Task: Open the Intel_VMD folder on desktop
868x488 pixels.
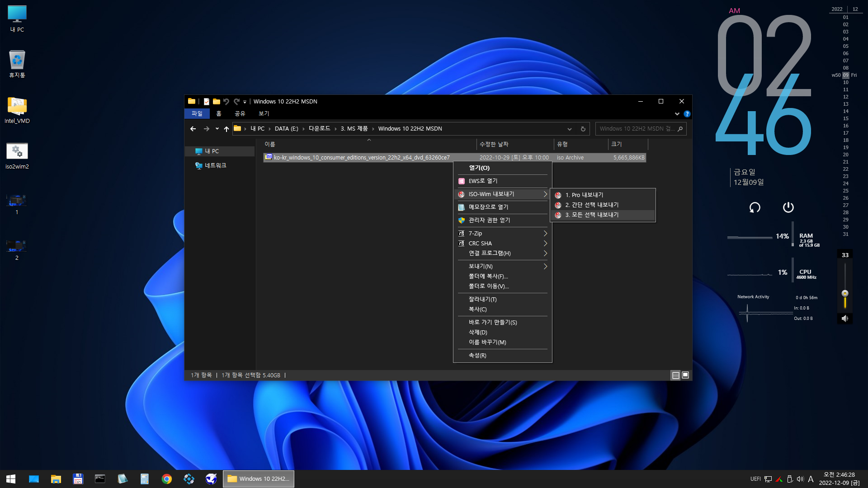Action: tap(17, 110)
